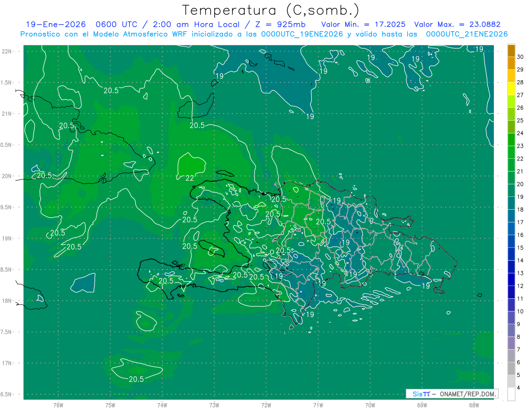
Task: Click the isolated teal cool patch near 75.5W
Action: click(83, 283)
